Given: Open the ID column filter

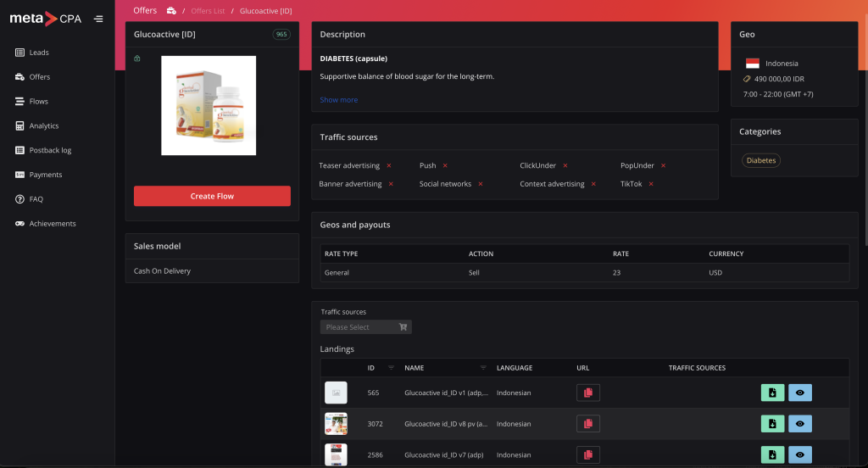Looking at the screenshot, I should [391, 368].
